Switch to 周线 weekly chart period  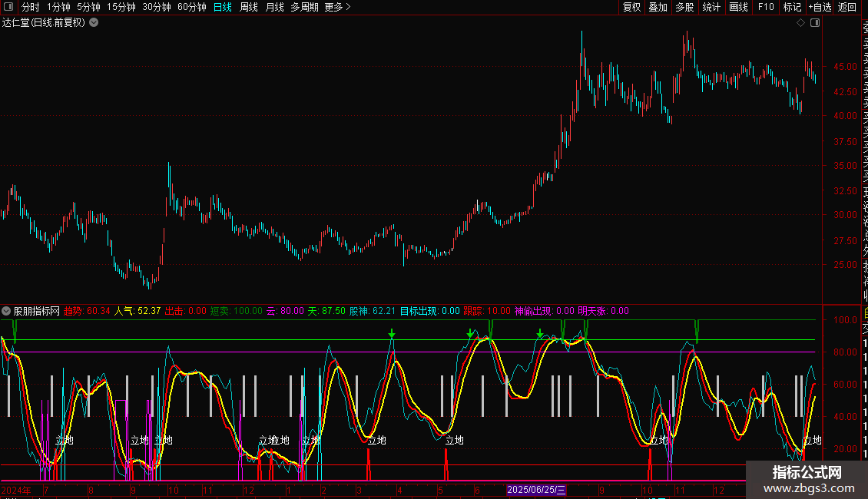249,7
